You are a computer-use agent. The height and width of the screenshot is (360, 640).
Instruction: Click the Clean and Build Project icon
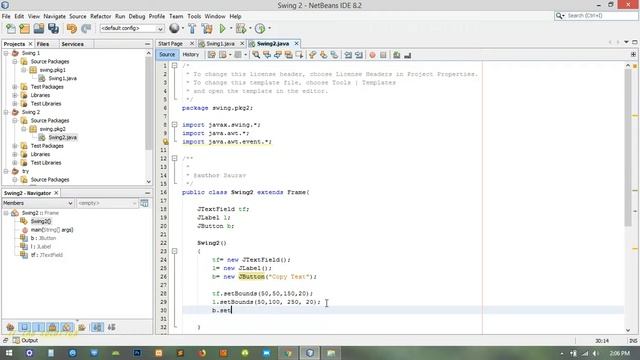[207, 29]
